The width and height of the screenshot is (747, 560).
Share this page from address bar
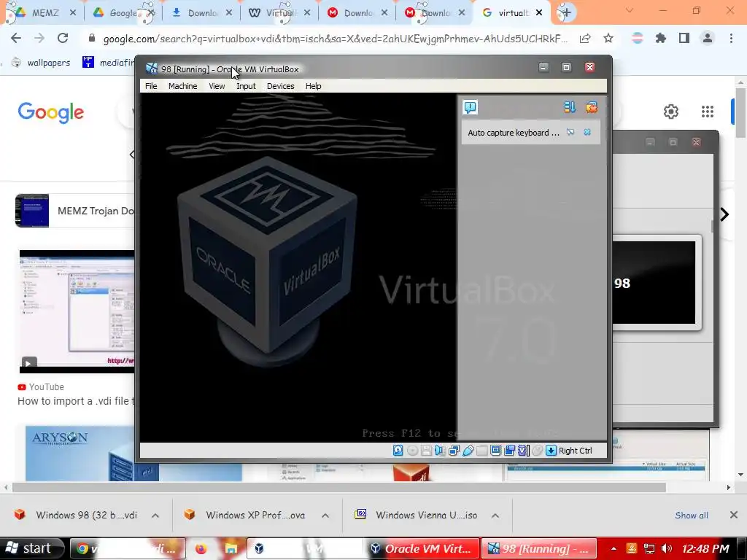pyautogui.click(x=585, y=39)
